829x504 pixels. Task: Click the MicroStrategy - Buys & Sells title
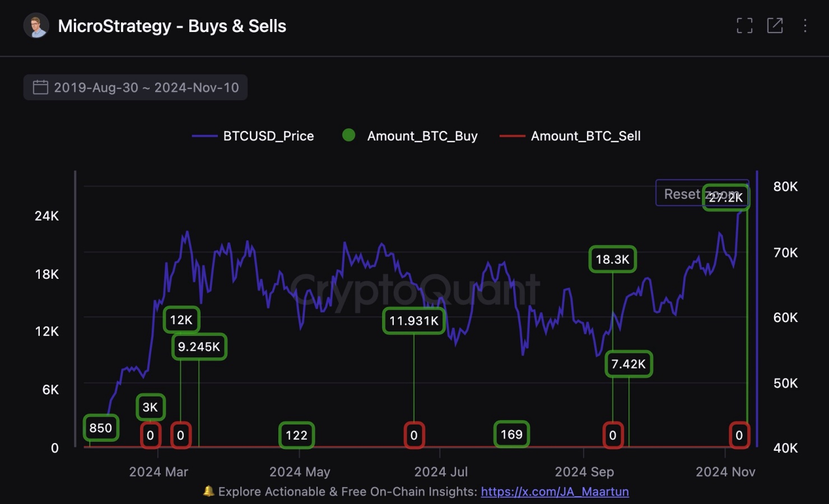pos(172,26)
